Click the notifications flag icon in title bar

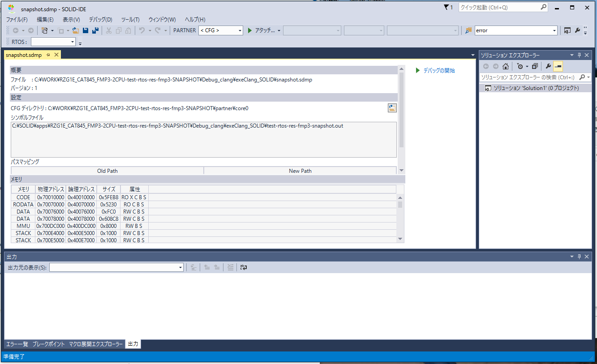tap(447, 7)
